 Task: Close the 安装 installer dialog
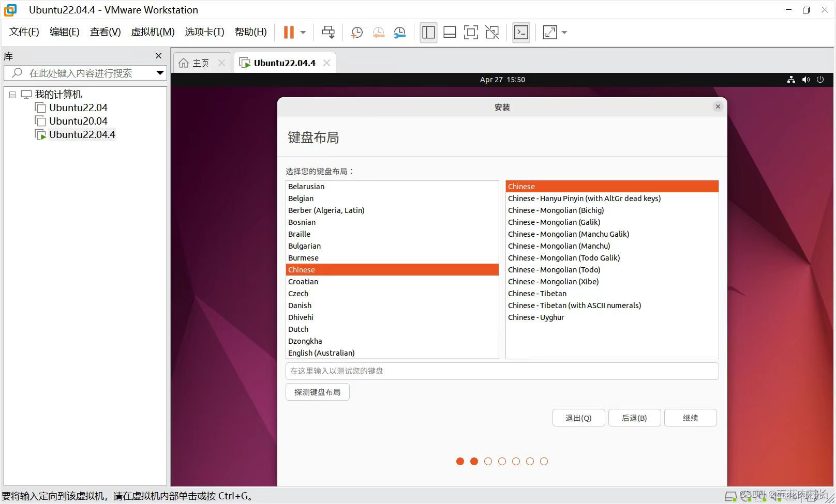(x=718, y=106)
